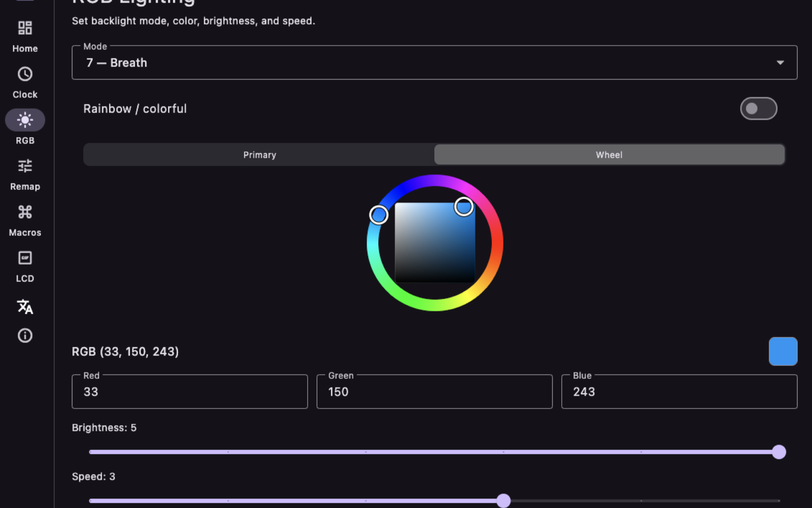Click the Green value input field
The width and height of the screenshot is (812, 508).
point(435,392)
